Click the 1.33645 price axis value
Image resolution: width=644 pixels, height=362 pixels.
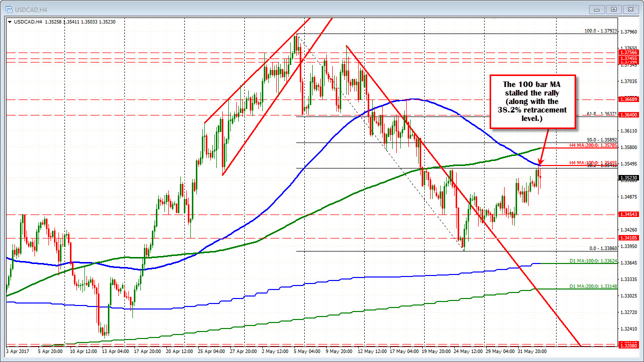pos(628,262)
